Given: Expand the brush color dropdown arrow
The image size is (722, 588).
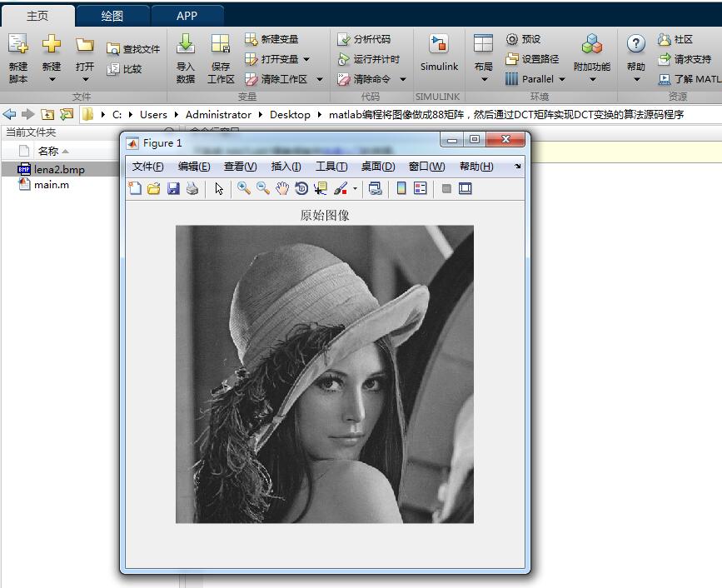Looking at the screenshot, I should click(x=355, y=188).
